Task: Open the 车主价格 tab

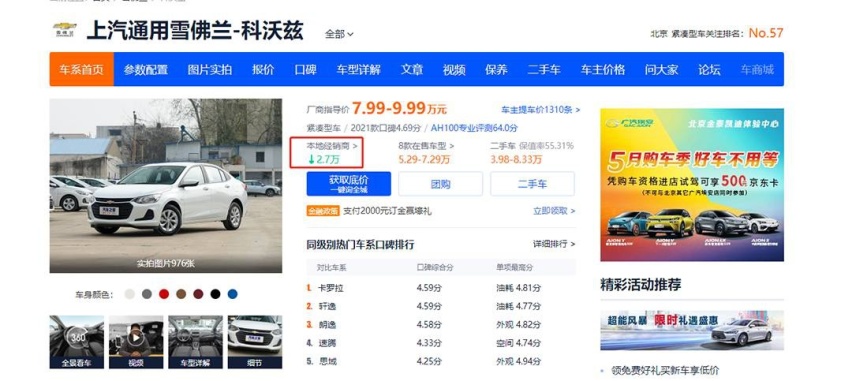Action: coord(603,70)
